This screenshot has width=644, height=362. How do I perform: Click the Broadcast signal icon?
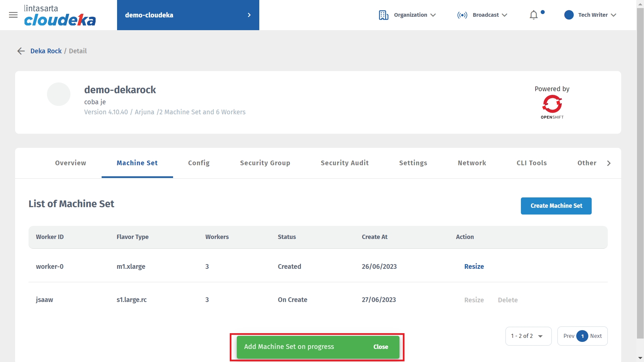[462, 15]
